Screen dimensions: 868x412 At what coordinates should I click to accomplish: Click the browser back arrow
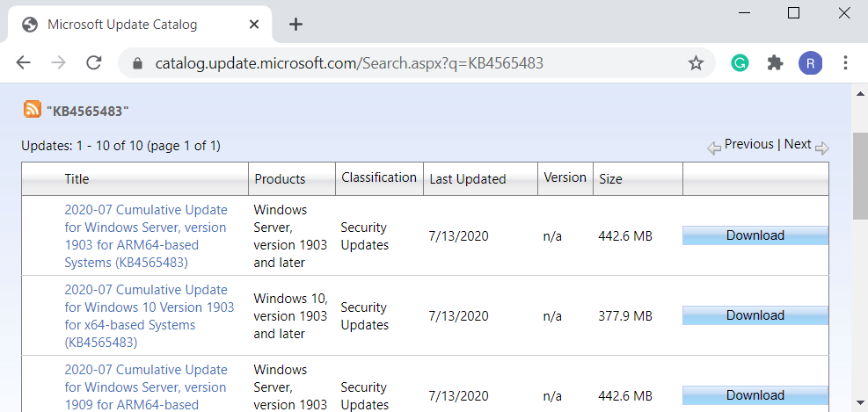pos(23,63)
